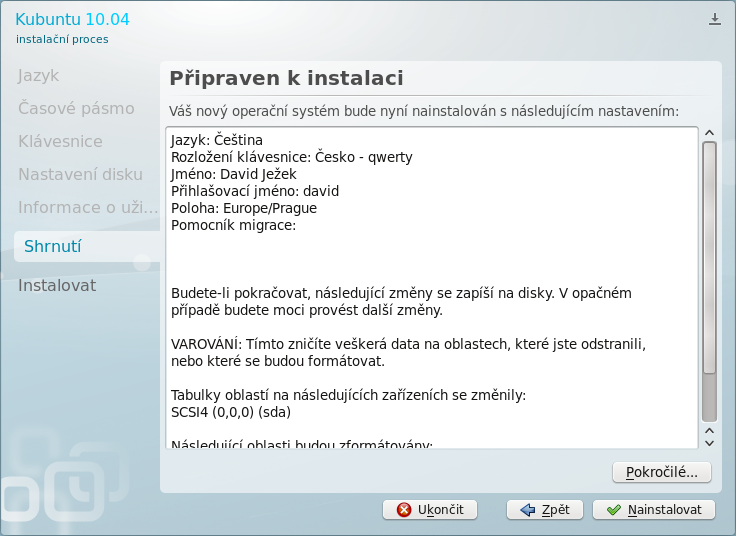Click the 'Kubuntu 10.04' title text
This screenshot has height=536, width=736.
72,19
